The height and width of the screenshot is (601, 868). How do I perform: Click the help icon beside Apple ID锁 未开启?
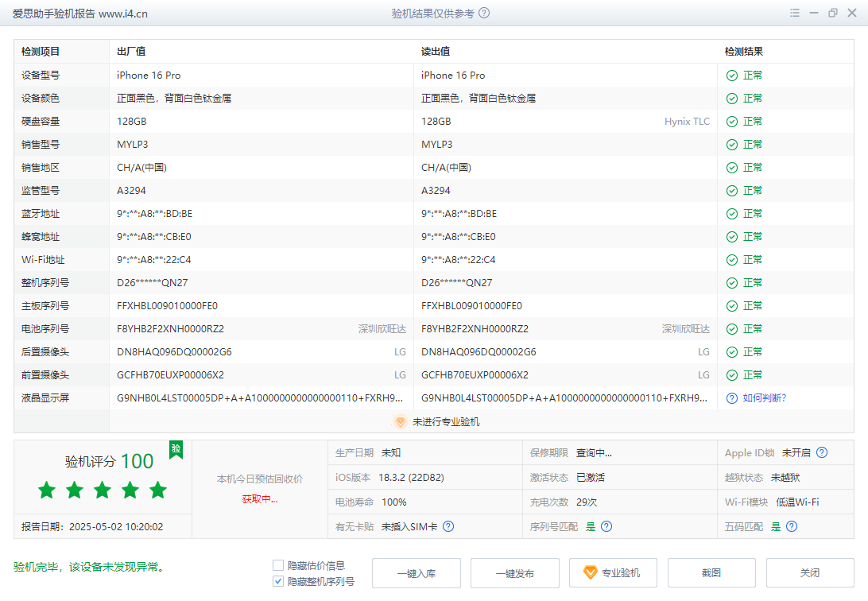tap(822, 452)
